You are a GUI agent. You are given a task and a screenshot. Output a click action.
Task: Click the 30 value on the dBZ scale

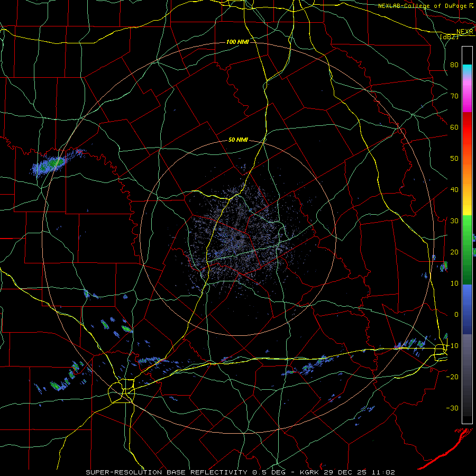(454, 221)
